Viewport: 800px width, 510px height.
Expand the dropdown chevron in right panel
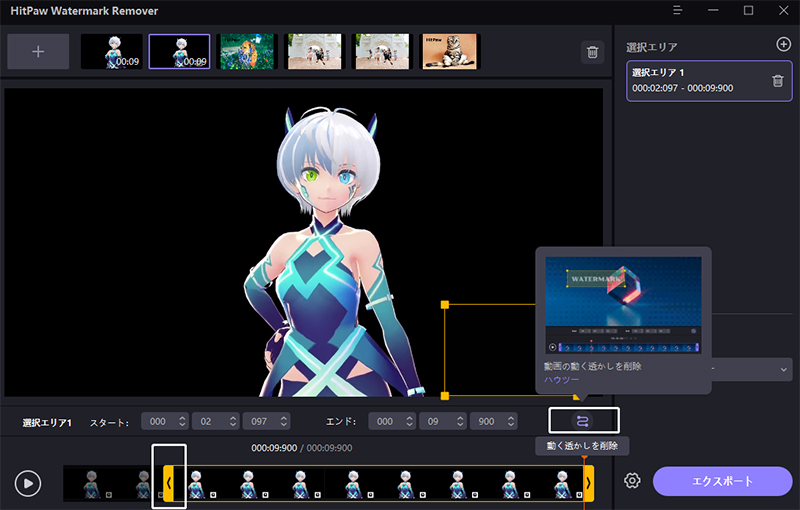click(x=783, y=369)
